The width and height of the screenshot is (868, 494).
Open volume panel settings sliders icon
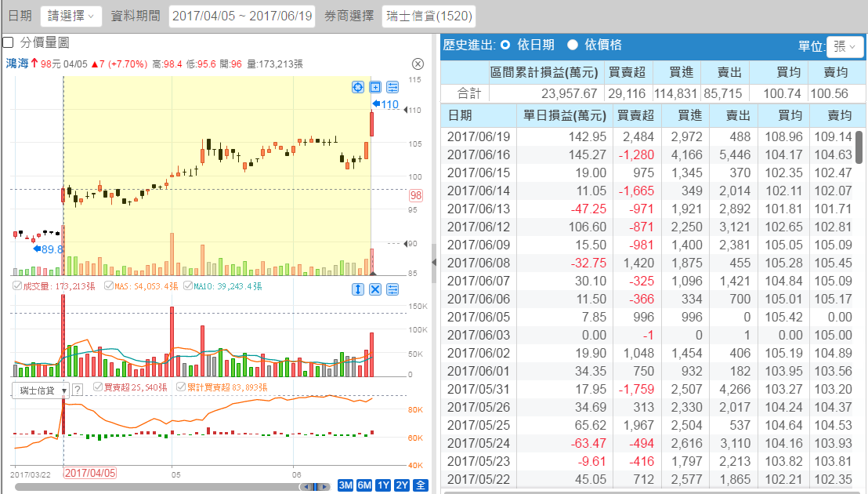[x=392, y=289]
